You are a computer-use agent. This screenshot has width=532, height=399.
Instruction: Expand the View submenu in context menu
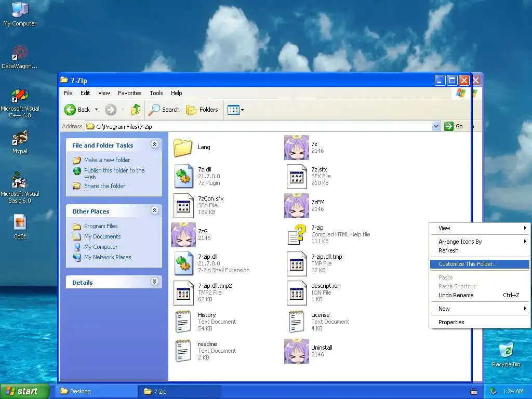click(x=480, y=229)
